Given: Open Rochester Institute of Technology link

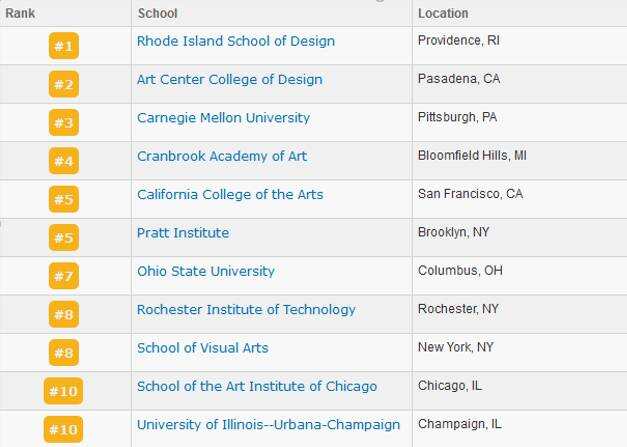Looking at the screenshot, I should 246,310.
